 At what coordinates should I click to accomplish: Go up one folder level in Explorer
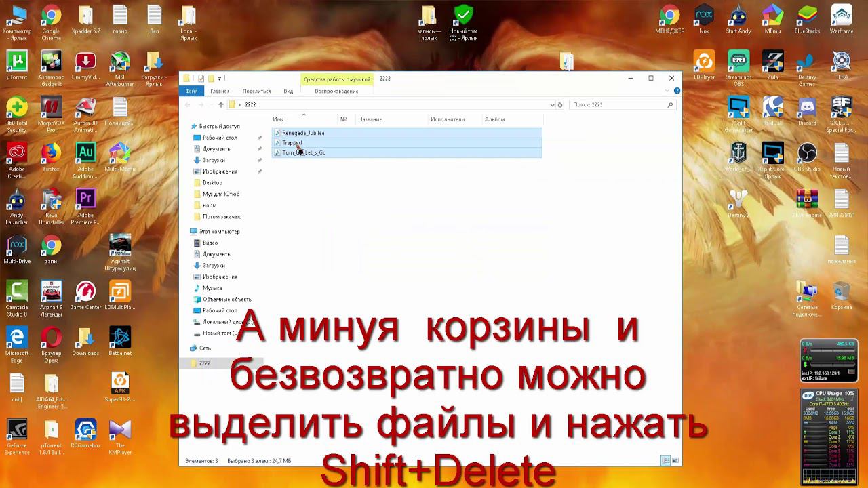coord(221,105)
